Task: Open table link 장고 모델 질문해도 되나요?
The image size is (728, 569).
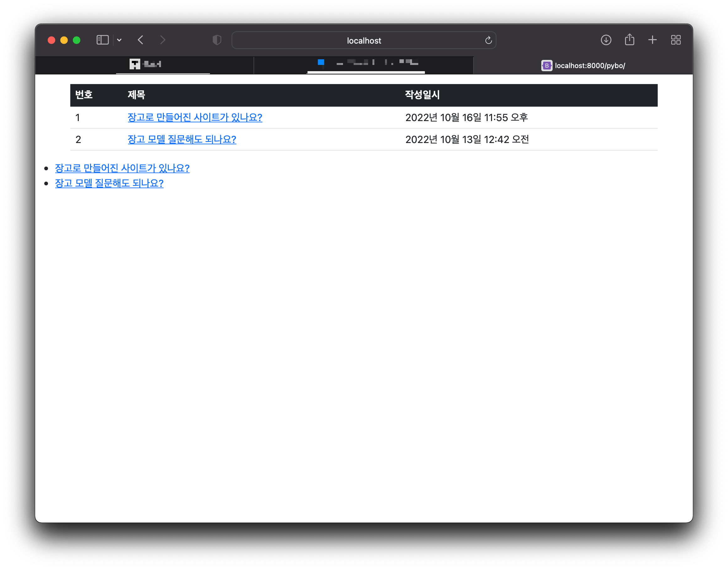Action: point(182,139)
